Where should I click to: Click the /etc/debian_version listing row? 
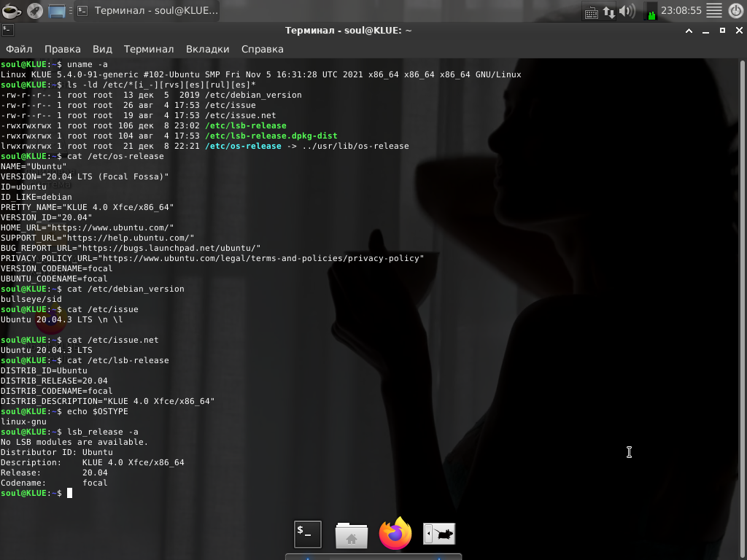pos(151,96)
